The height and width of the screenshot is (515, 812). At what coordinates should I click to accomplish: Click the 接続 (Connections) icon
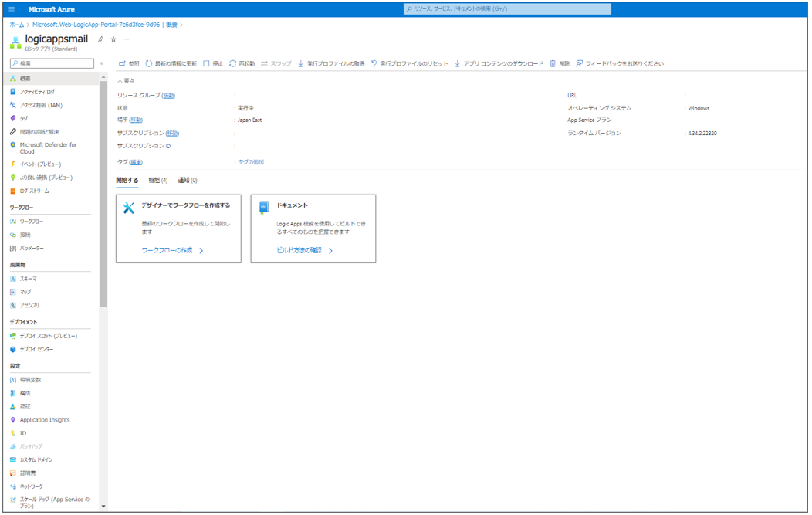click(13, 235)
